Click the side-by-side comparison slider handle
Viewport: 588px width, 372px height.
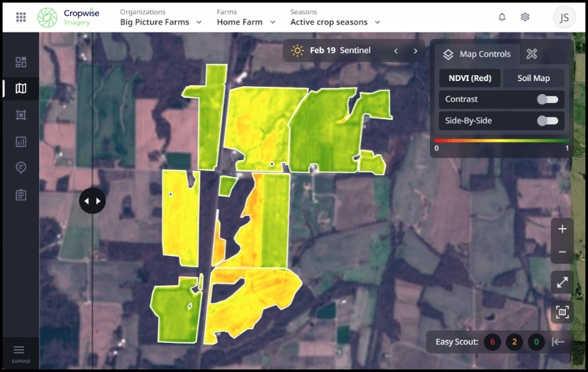click(x=92, y=201)
